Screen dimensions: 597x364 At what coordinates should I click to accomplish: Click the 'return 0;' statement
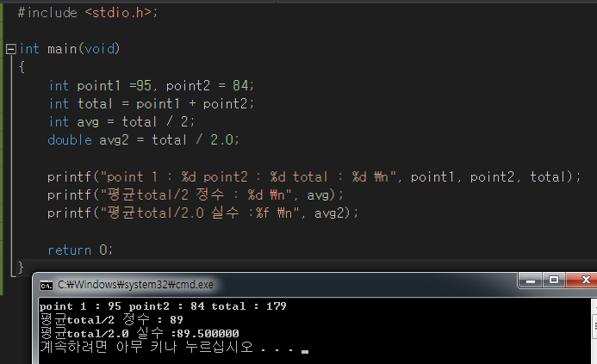pos(80,250)
